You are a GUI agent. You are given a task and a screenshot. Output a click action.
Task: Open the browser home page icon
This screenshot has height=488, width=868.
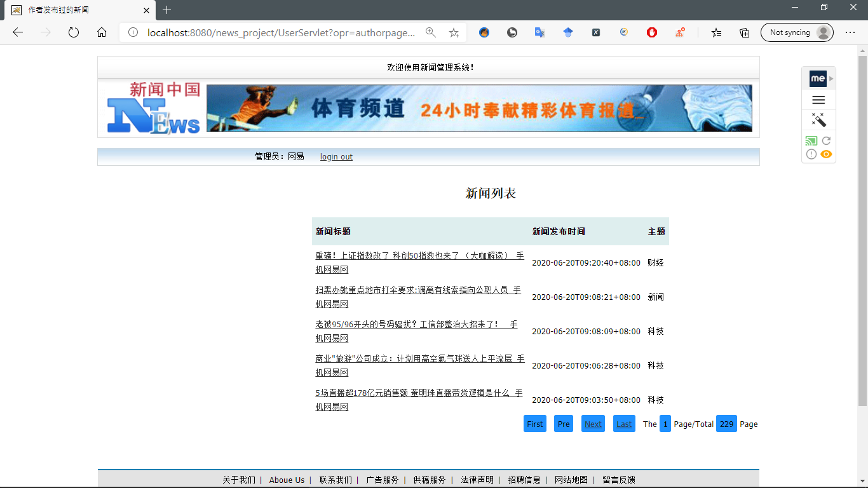click(102, 32)
